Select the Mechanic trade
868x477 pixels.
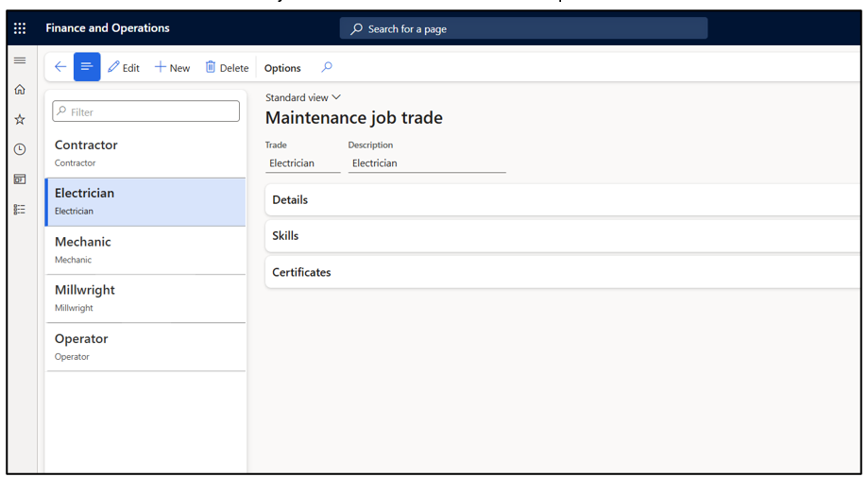(146, 250)
